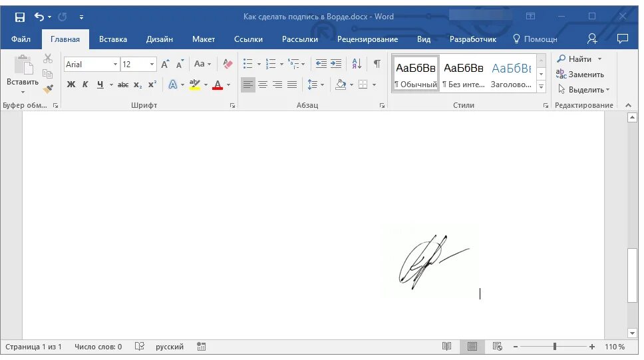The width and height of the screenshot is (644, 360).
Task: Go to the Ссылки tab
Action: click(248, 39)
